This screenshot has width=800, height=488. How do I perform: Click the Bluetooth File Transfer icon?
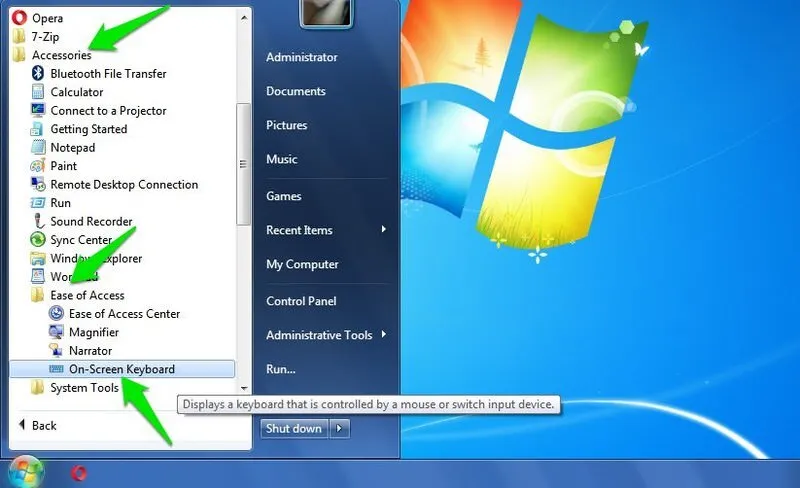click(x=38, y=74)
